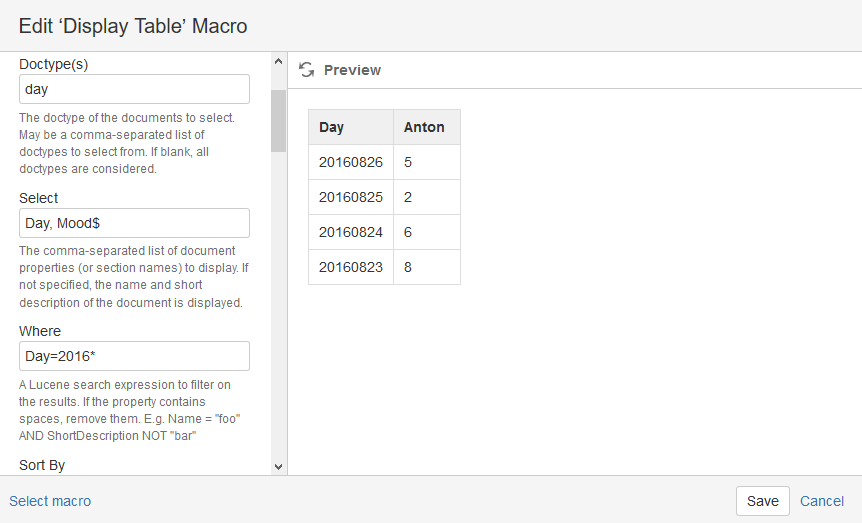The image size is (862, 523).
Task: Edit the Where filter field
Action: (134, 356)
